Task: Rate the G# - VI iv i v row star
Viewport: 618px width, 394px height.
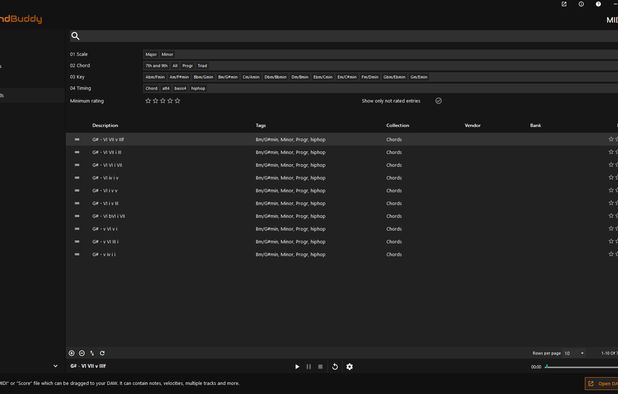Action: click(x=611, y=178)
